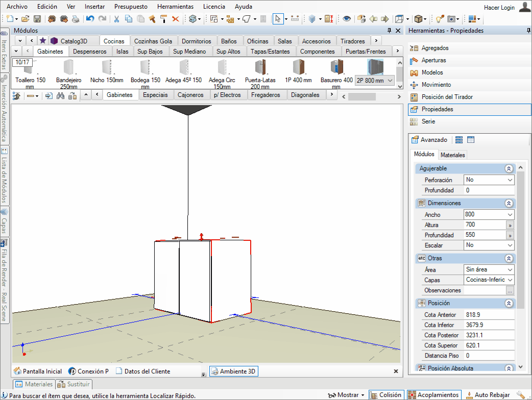Select the Cajoneros tab
Screen dimensions: 532x400
[x=190, y=95]
